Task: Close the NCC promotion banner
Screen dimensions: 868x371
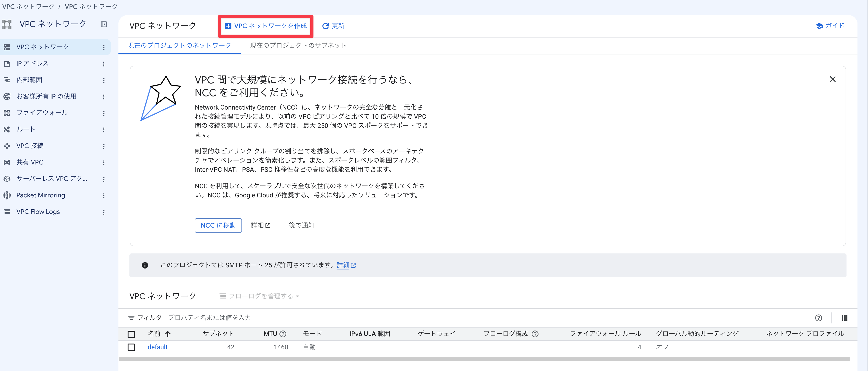Action: point(833,79)
